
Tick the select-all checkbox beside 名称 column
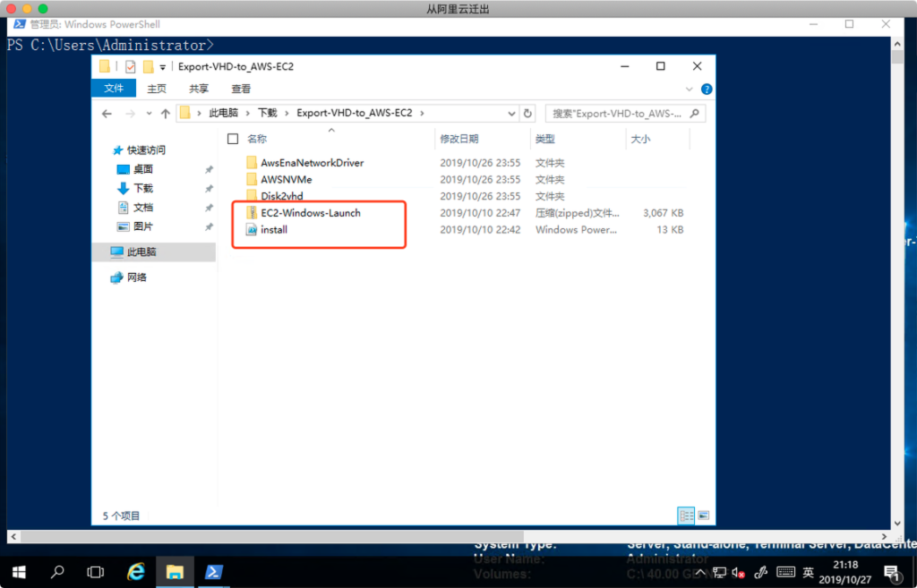coord(233,139)
